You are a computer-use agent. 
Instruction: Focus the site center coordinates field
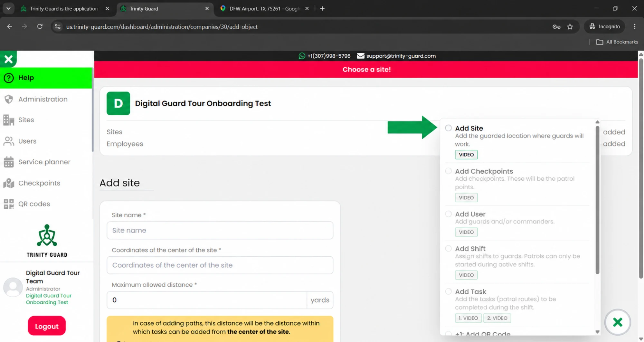point(220,265)
